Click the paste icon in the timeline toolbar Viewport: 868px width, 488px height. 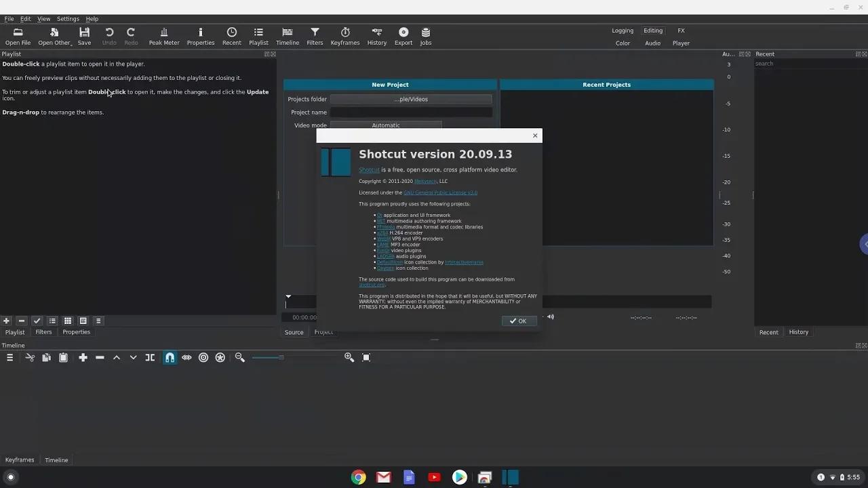click(63, 357)
